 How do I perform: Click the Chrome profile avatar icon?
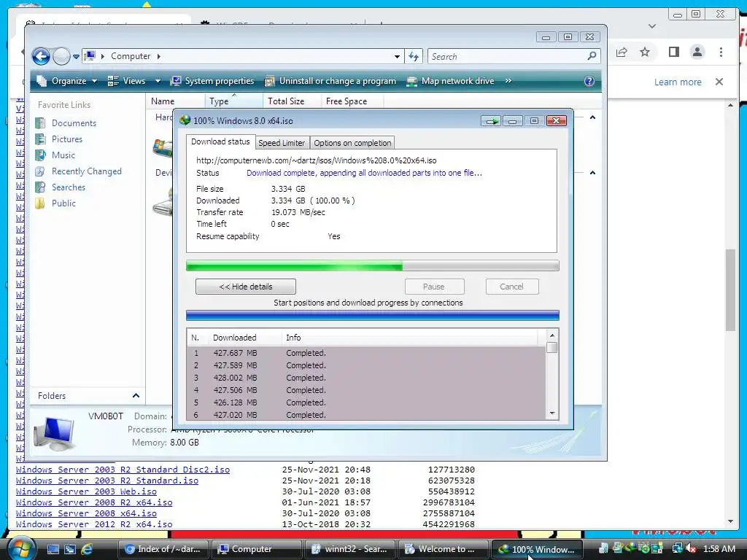[x=697, y=52]
